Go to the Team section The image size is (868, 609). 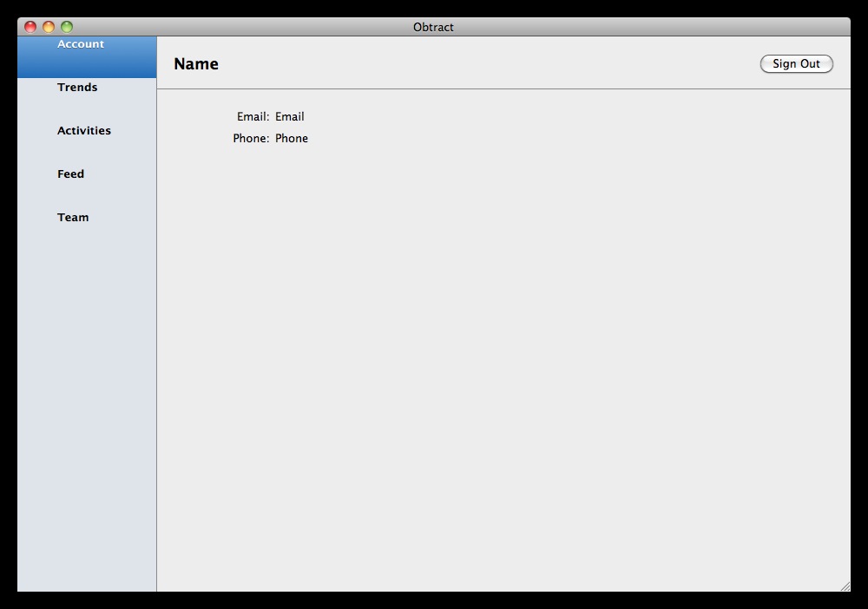[x=87, y=230]
